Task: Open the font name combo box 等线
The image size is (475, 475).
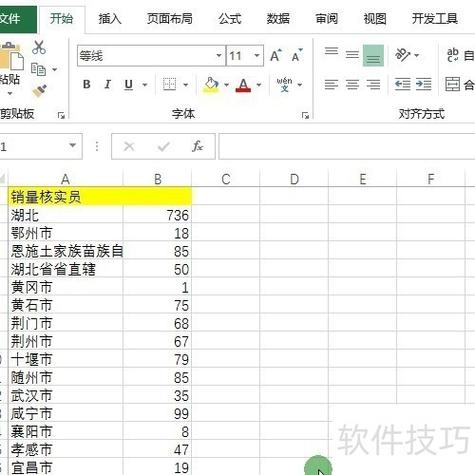Action: coord(151,56)
